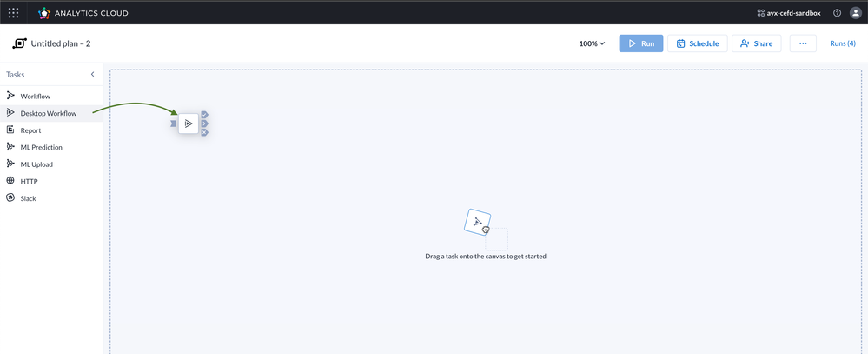Select the Slack task icon
This screenshot has width=868, height=354.
(x=10, y=197)
